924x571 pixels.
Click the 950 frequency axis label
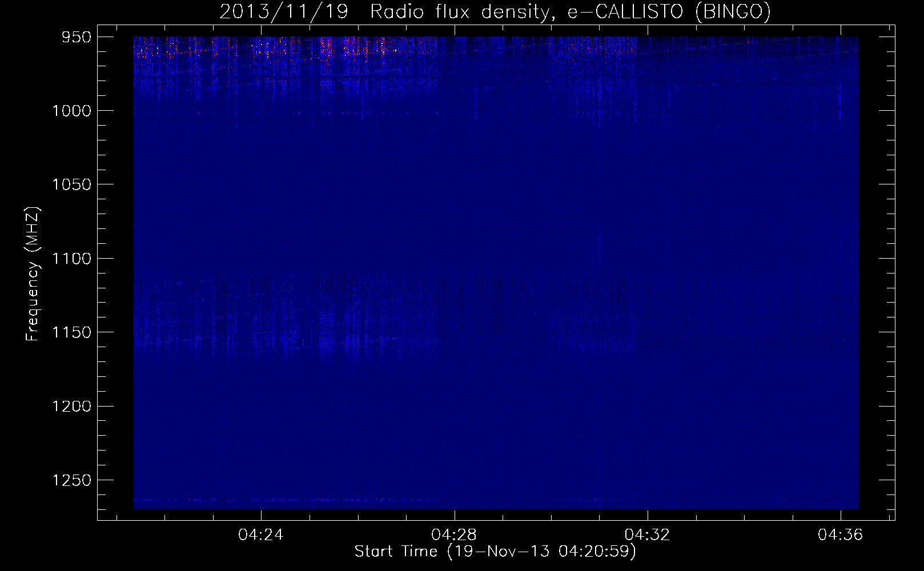[76, 37]
